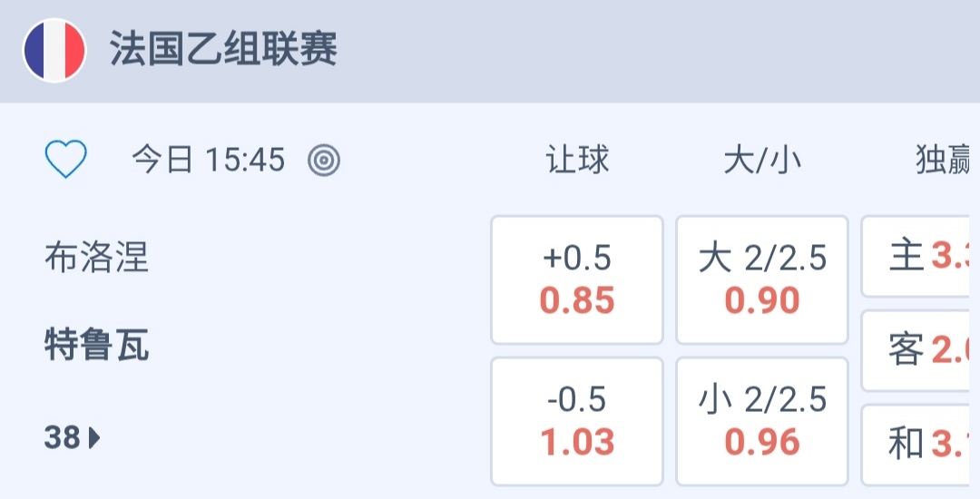The width and height of the screenshot is (980, 499).
Task: Click the 今日 15:45 match time
Action: (209, 161)
